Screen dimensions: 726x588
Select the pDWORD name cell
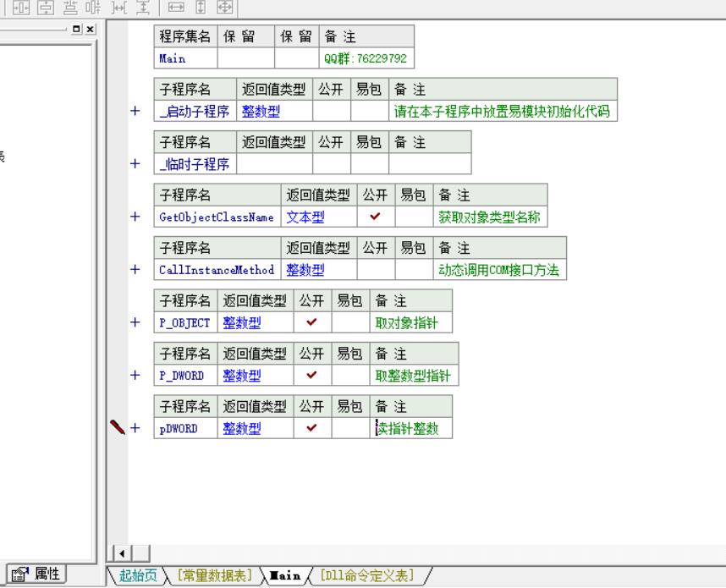coord(185,428)
